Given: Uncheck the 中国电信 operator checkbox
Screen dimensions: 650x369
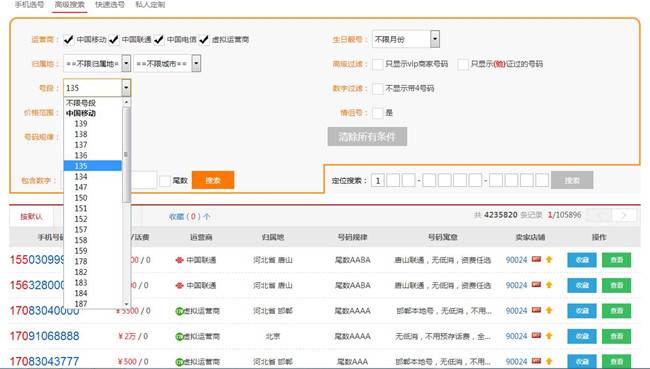Looking at the screenshot, I should [159, 39].
